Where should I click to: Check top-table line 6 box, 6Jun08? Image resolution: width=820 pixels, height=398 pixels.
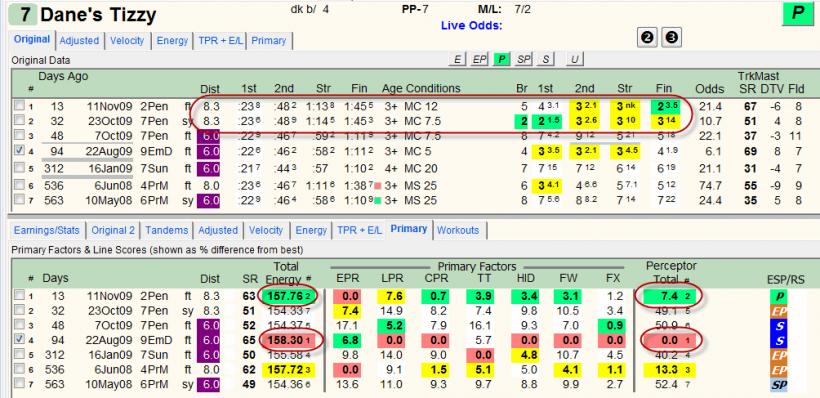click(x=19, y=186)
